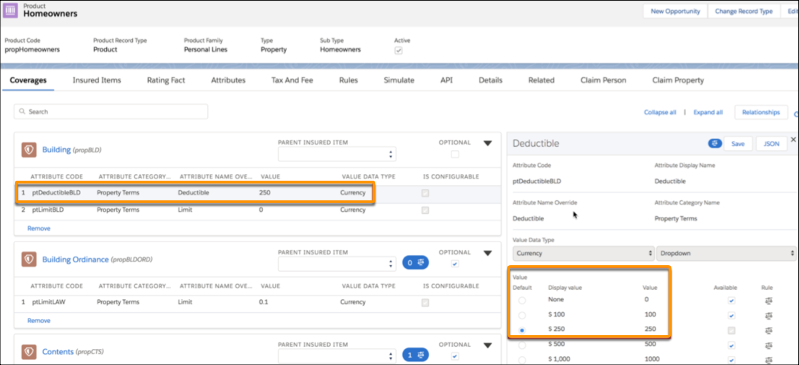
Task: Click the Change Record Type button
Action: [x=744, y=11]
